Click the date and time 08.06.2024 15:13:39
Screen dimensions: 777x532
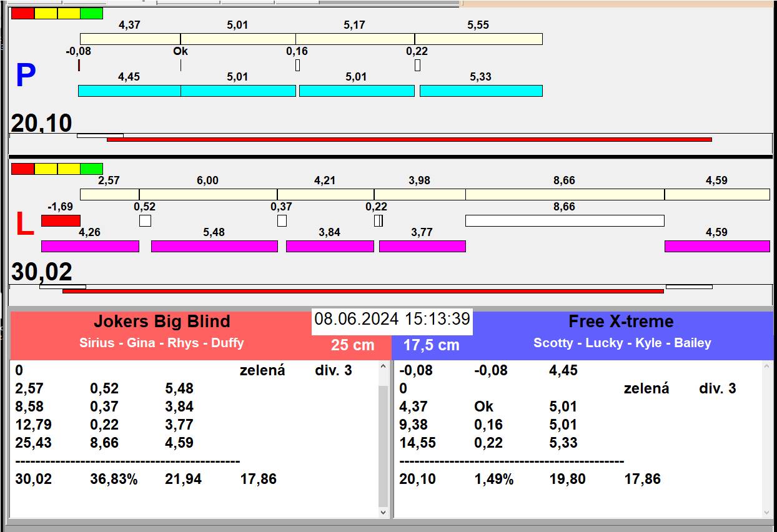[392, 319]
